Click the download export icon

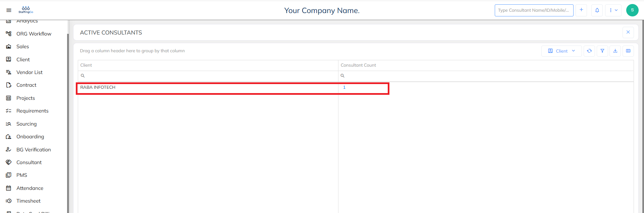tap(615, 51)
